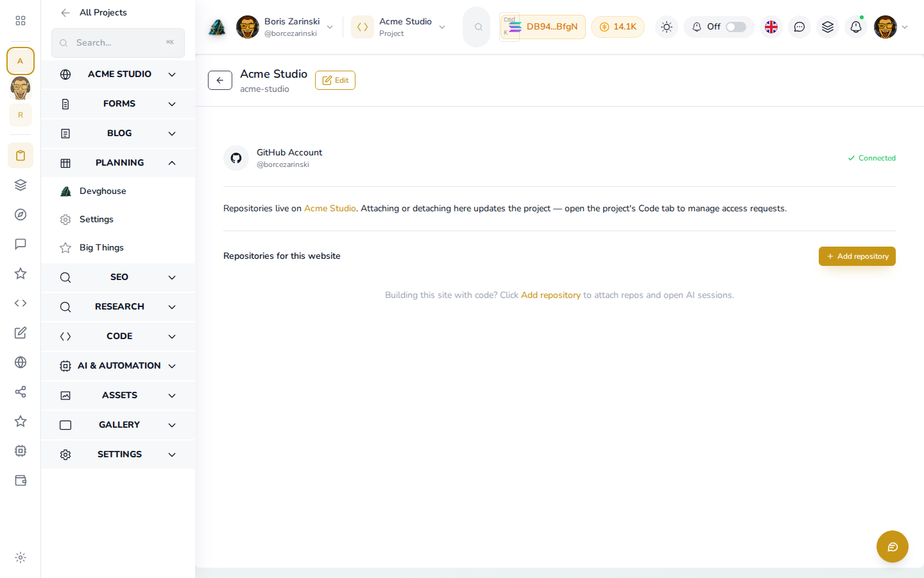This screenshot has width=924, height=578.
Task: Expand the RESEARCH section
Action: pos(118,306)
